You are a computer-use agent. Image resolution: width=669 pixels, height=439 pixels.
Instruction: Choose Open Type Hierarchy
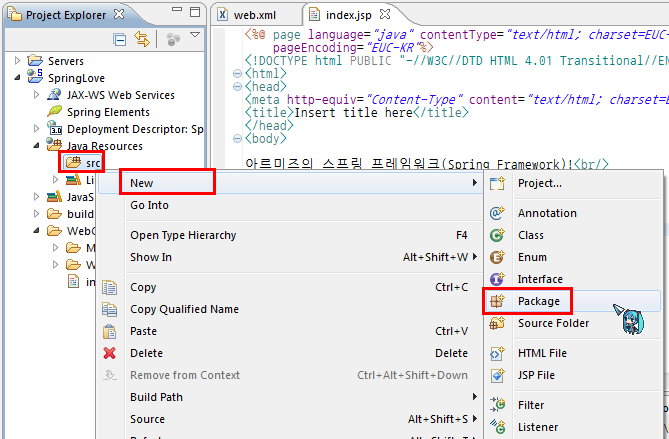(290, 235)
